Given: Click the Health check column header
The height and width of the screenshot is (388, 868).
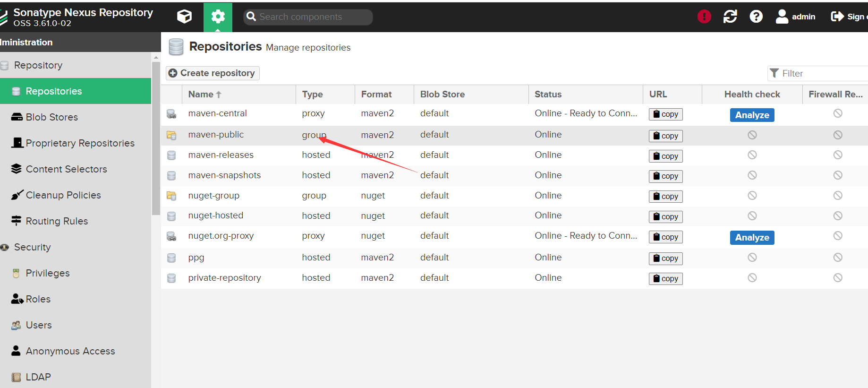Looking at the screenshot, I should [752, 95].
